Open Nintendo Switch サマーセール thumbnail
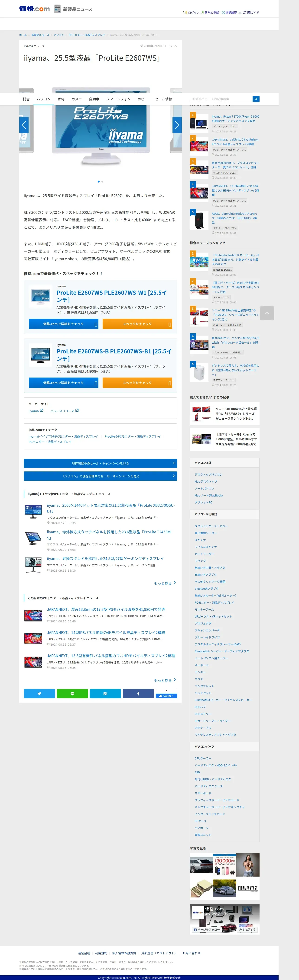 [x=199, y=262]
